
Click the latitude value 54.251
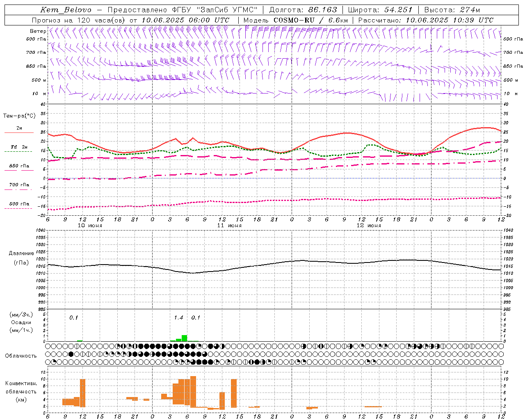click(x=398, y=10)
